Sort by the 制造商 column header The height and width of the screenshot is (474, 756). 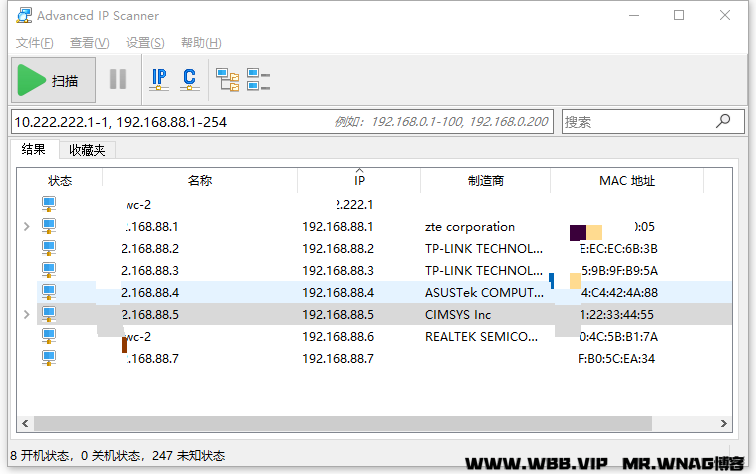[486, 181]
